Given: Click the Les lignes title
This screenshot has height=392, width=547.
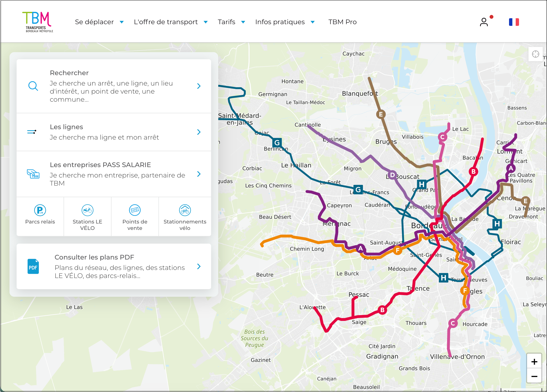Looking at the screenshot, I should (66, 127).
